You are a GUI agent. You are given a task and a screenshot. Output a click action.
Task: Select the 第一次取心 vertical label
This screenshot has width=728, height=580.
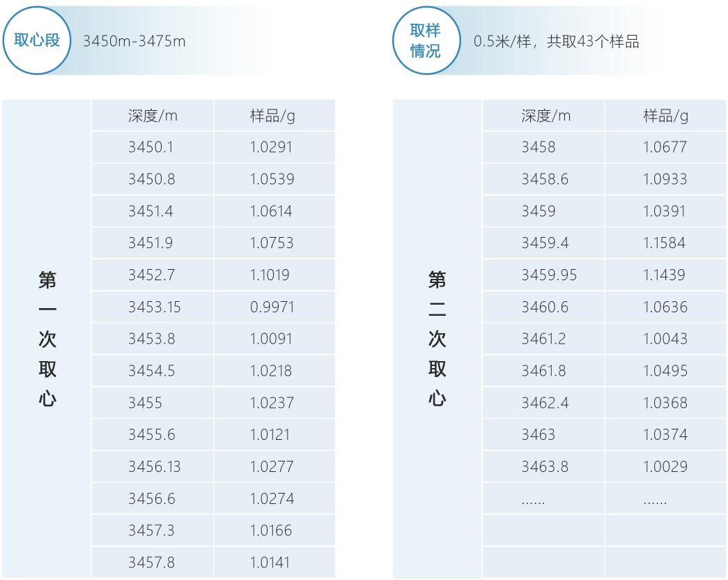(47, 339)
